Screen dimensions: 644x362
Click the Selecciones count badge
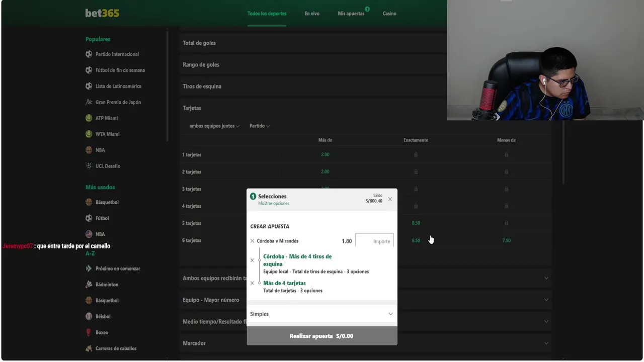(x=253, y=197)
